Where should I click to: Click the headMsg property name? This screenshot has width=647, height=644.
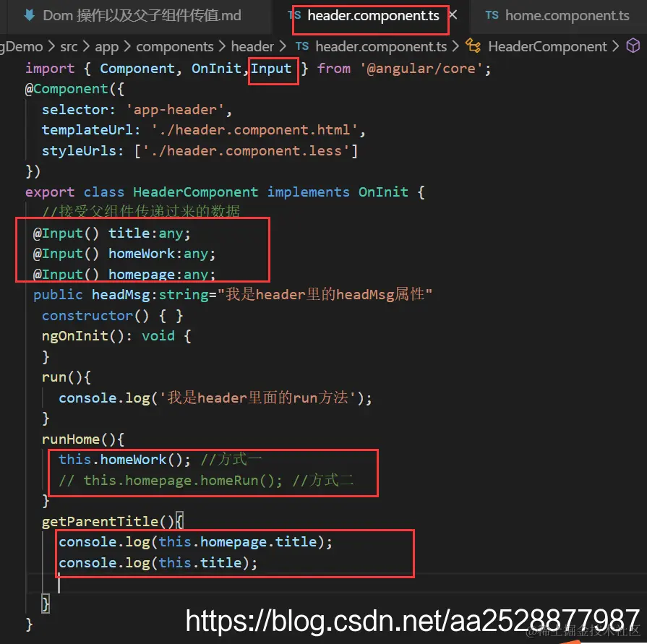coord(121,295)
